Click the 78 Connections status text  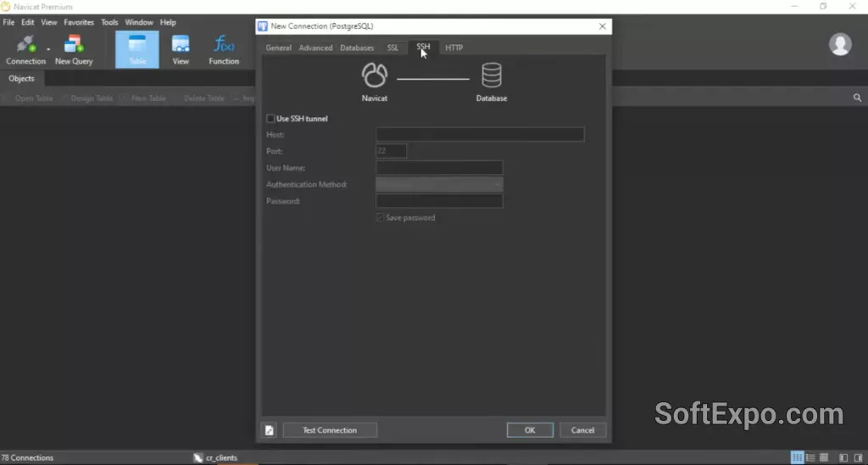27,458
